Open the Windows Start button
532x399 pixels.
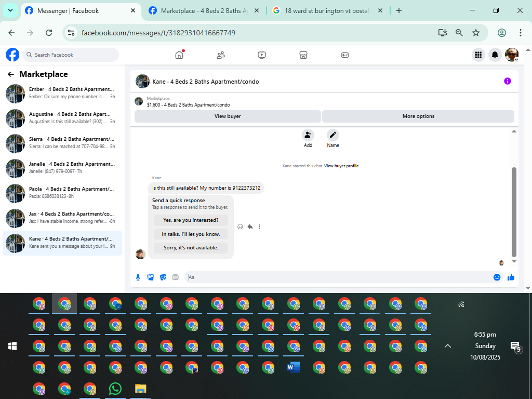click(x=12, y=345)
